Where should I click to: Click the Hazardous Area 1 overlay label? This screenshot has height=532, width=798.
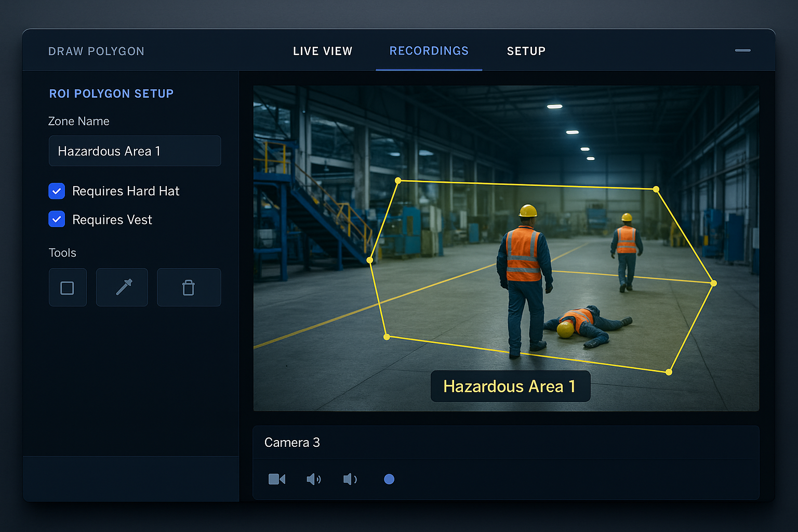(x=510, y=386)
